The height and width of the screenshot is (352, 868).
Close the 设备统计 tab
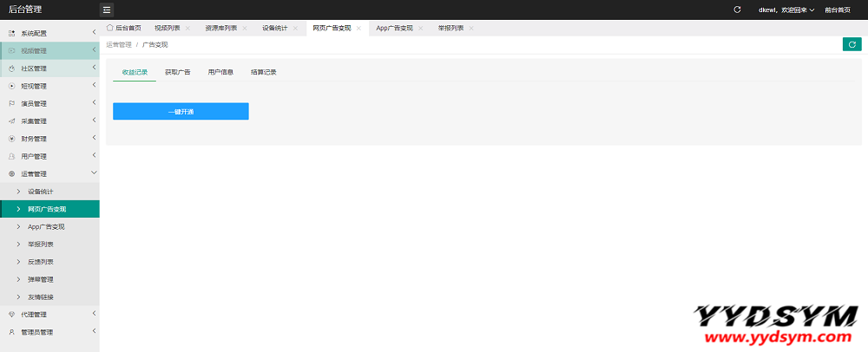point(295,29)
